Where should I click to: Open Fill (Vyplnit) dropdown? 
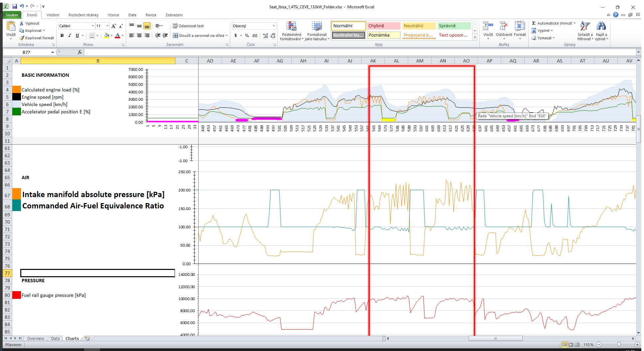tap(542, 31)
